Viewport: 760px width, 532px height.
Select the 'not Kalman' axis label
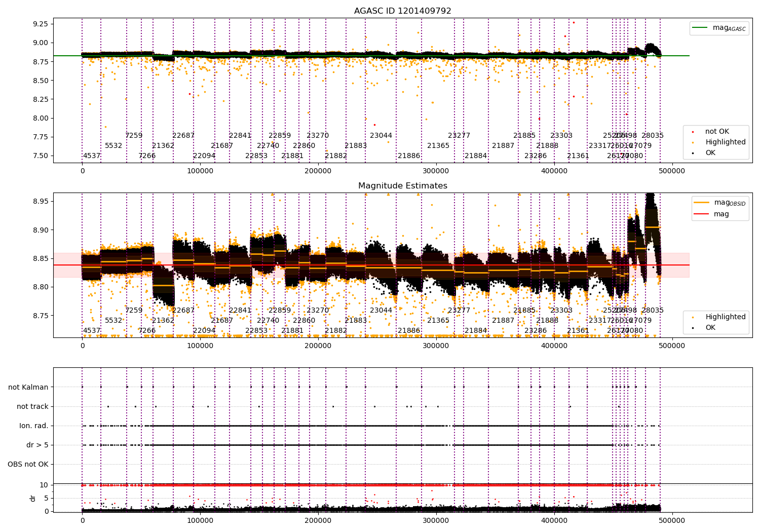tap(28, 388)
